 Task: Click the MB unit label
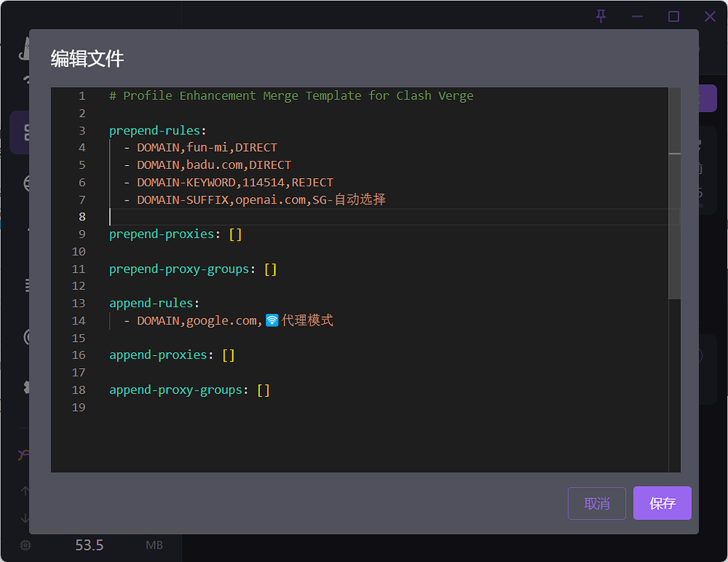154,545
